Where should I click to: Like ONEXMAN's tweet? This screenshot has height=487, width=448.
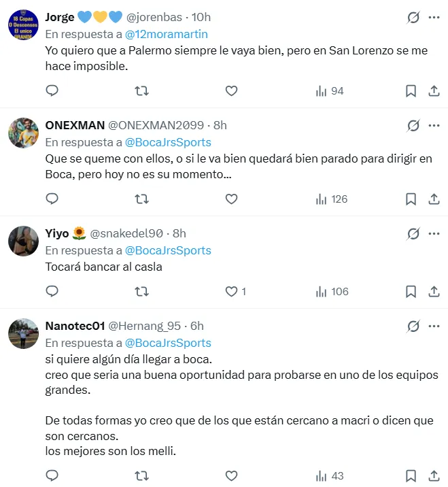231,199
